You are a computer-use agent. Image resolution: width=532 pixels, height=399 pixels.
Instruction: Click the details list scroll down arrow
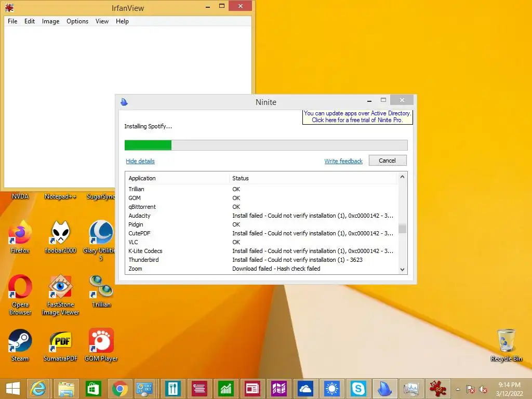tap(402, 270)
